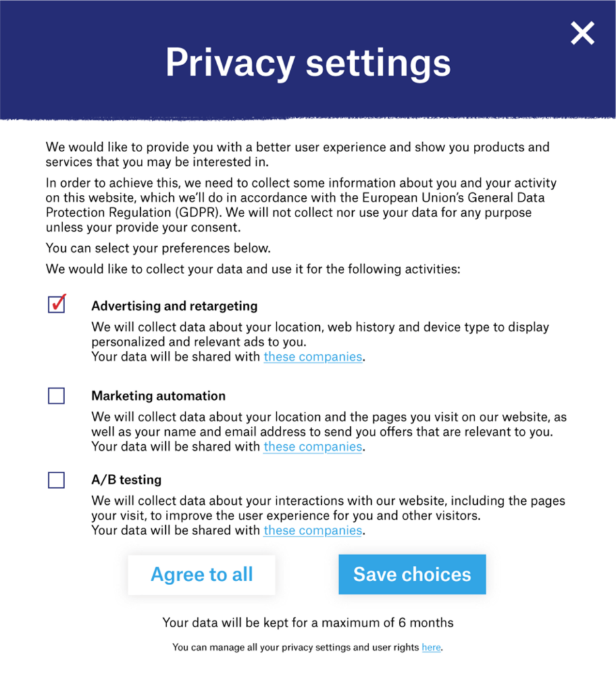This screenshot has width=616, height=674.
Task: Select the Privacy settings title banner
Action: coord(308,62)
